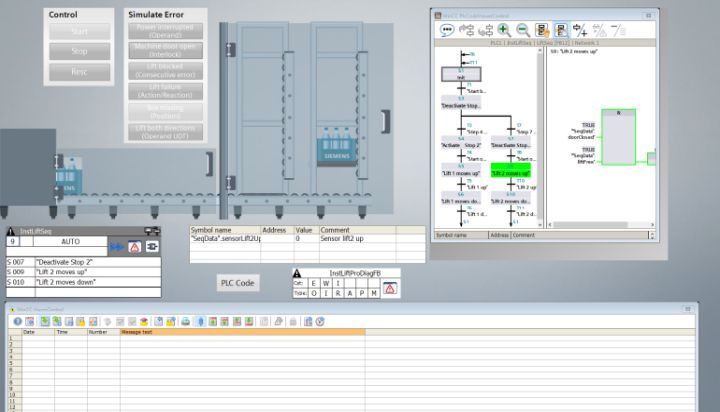The image size is (720, 412).
Task: Simulate Machine door open (Interlock) error
Action: click(165, 51)
